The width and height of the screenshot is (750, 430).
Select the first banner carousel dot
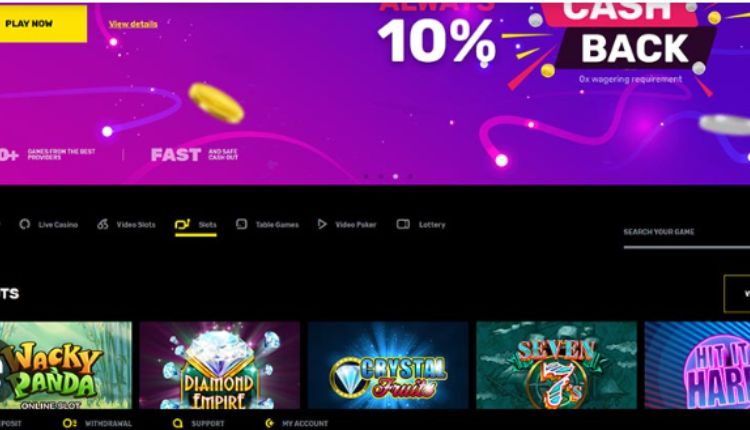pyautogui.click(x=366, y=176)
